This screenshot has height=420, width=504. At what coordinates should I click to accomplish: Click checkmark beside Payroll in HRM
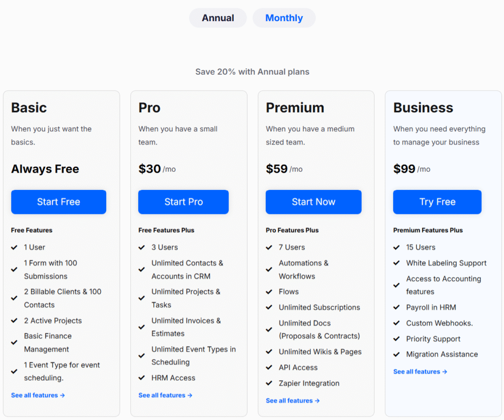pos(397,307)
